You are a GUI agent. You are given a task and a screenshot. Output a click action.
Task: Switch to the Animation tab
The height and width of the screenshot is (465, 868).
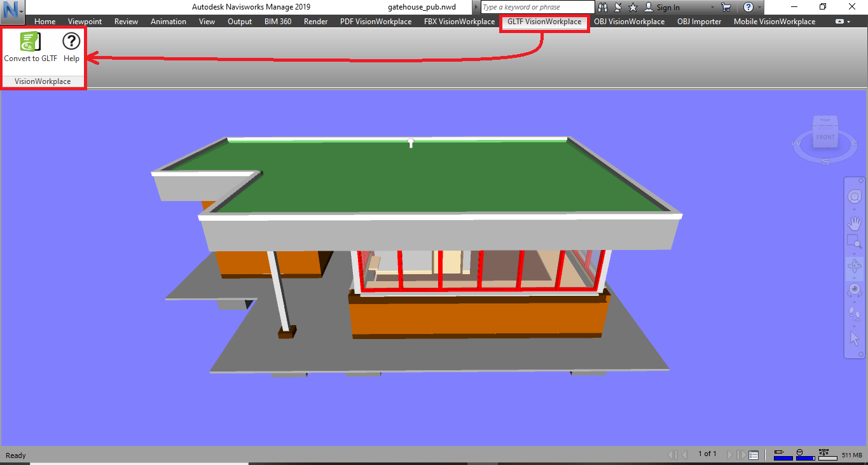click(x=169, y=22)
